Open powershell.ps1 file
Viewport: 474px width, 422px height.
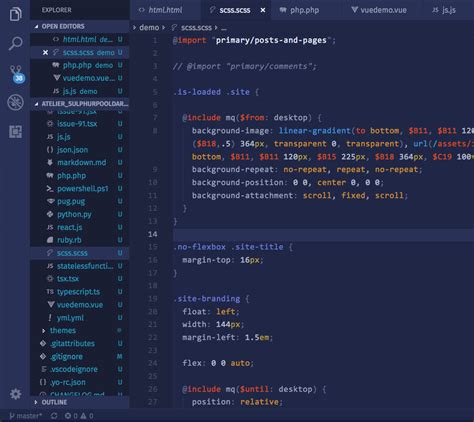click(x=80, y=188)
